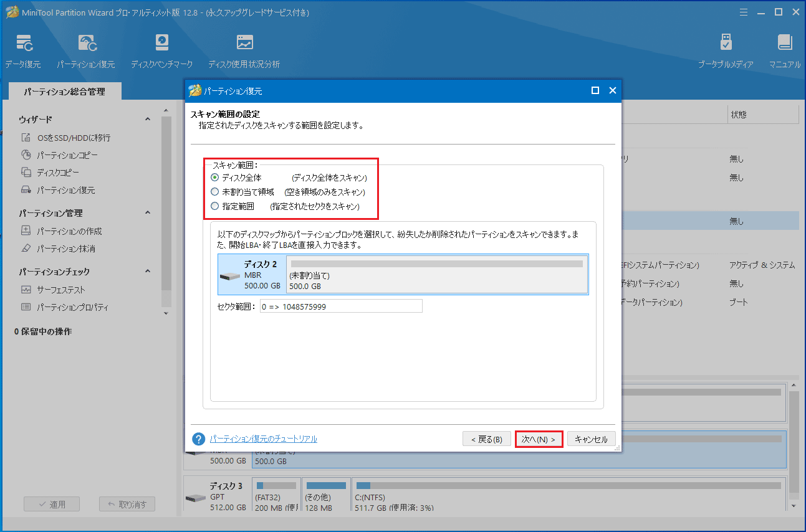This screenshot has height=532, width=806.
Task: Collapse the パーティションチェック section
Action: pyautogui.click(x=148, y=271)
